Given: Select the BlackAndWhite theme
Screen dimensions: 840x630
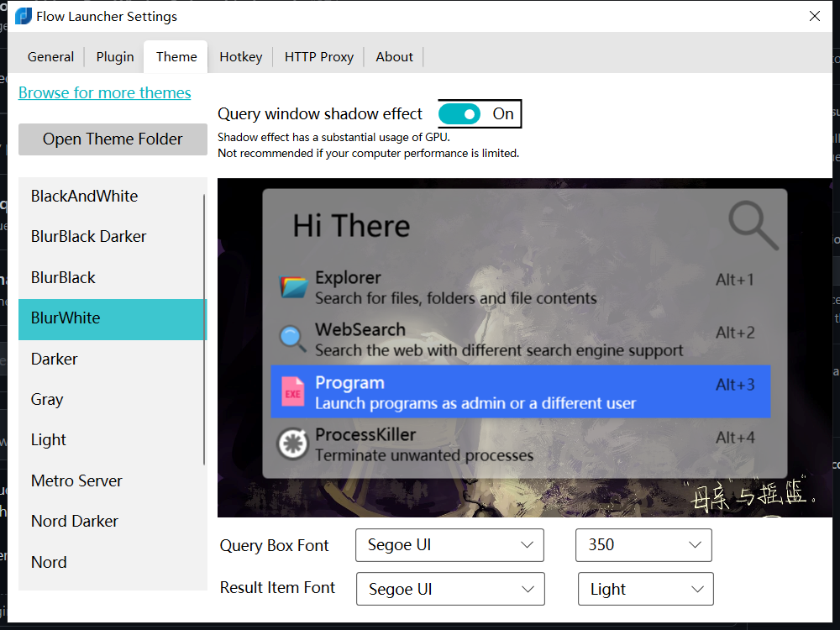Looking at the screenshot, I should (112, 196).
